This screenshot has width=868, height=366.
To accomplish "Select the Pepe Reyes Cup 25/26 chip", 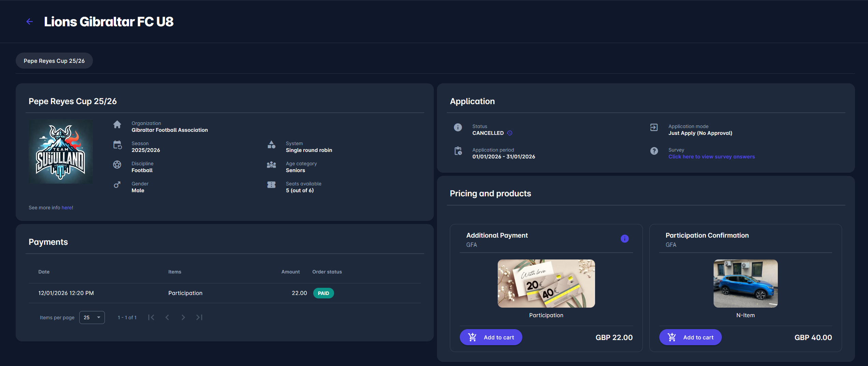I will 54,60.
